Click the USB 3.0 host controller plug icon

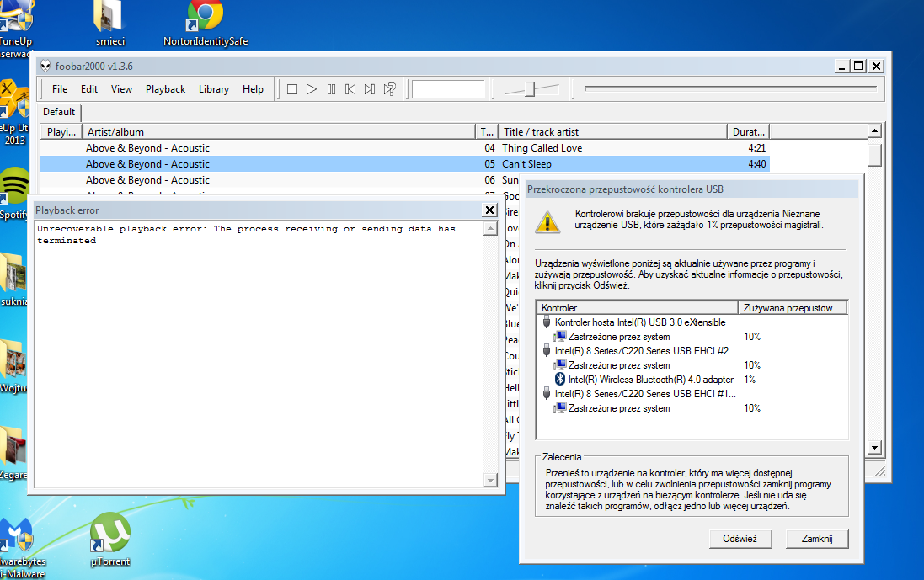click(547, 322)
